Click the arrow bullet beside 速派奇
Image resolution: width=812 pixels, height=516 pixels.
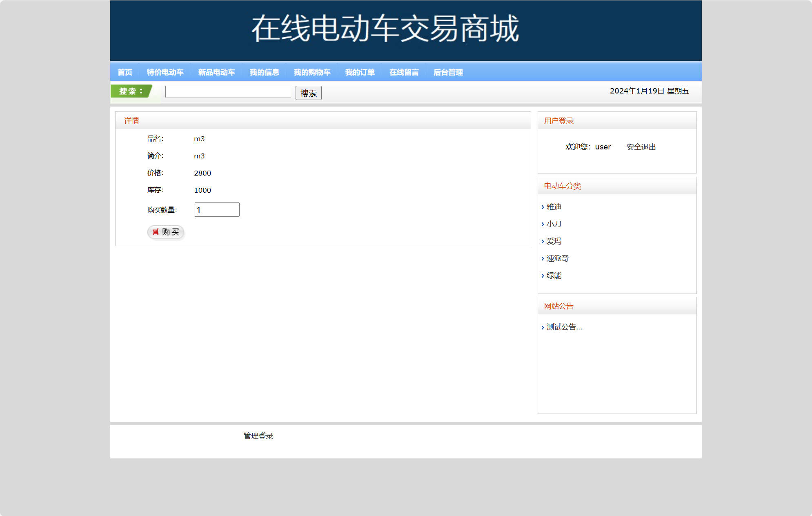(543, 258)
